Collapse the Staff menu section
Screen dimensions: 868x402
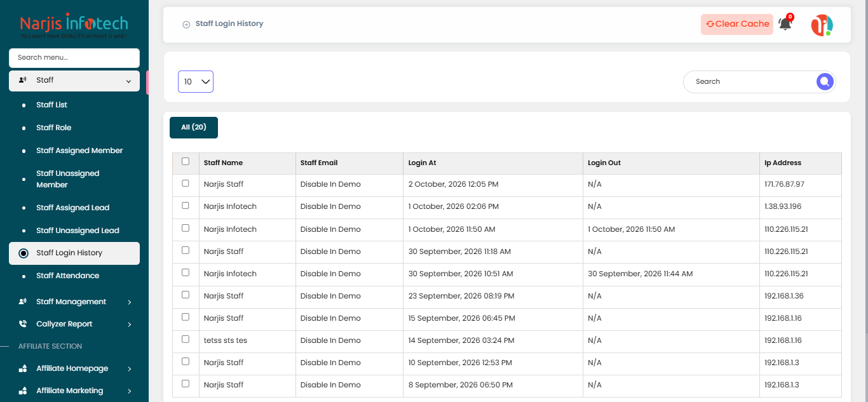click(74, 81)
